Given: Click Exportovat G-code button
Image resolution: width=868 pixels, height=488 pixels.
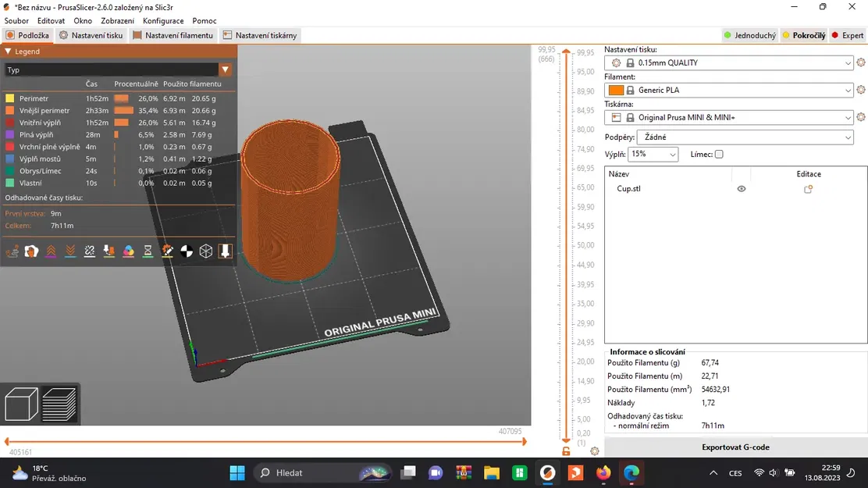Looking at the screenshot, I should [x=735, y=447].
